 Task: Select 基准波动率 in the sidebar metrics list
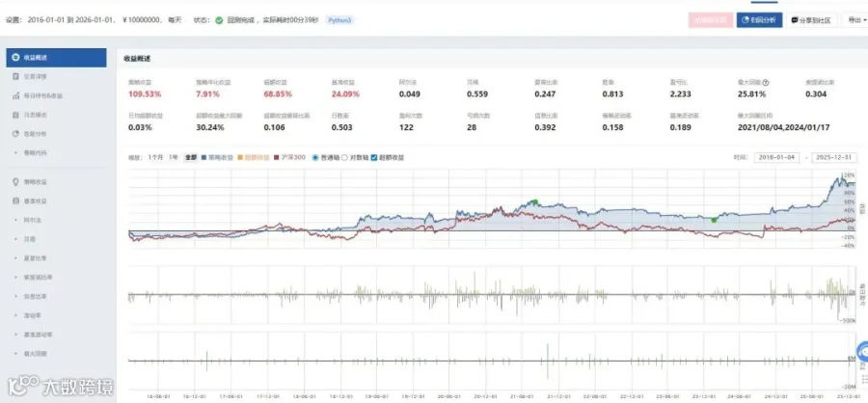pyautogui.click(x=39, y=335)
